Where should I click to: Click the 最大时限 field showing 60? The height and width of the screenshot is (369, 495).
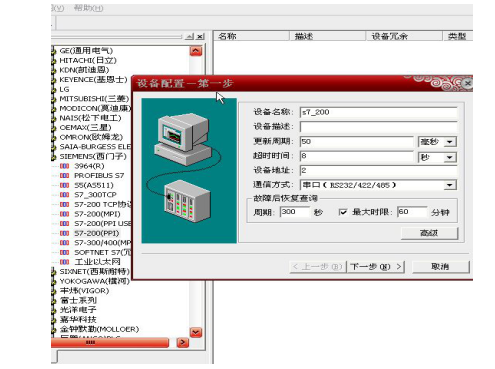[412, 212]
